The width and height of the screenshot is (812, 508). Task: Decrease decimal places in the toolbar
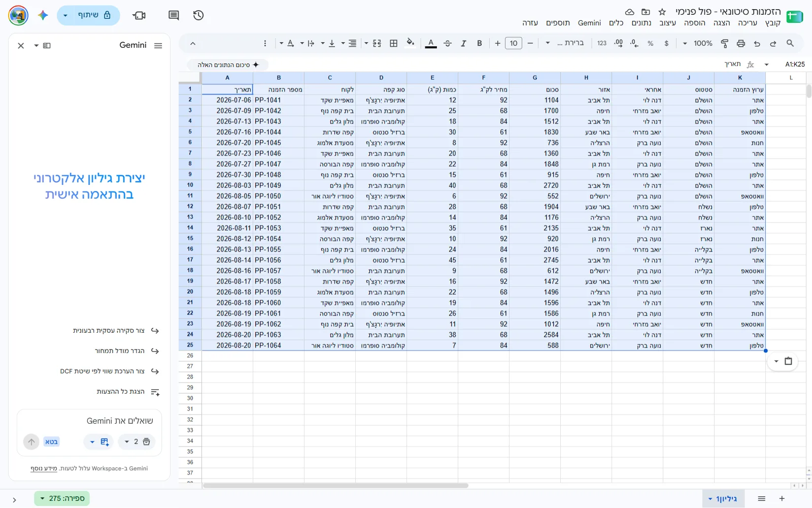click(x=634, y=43)
